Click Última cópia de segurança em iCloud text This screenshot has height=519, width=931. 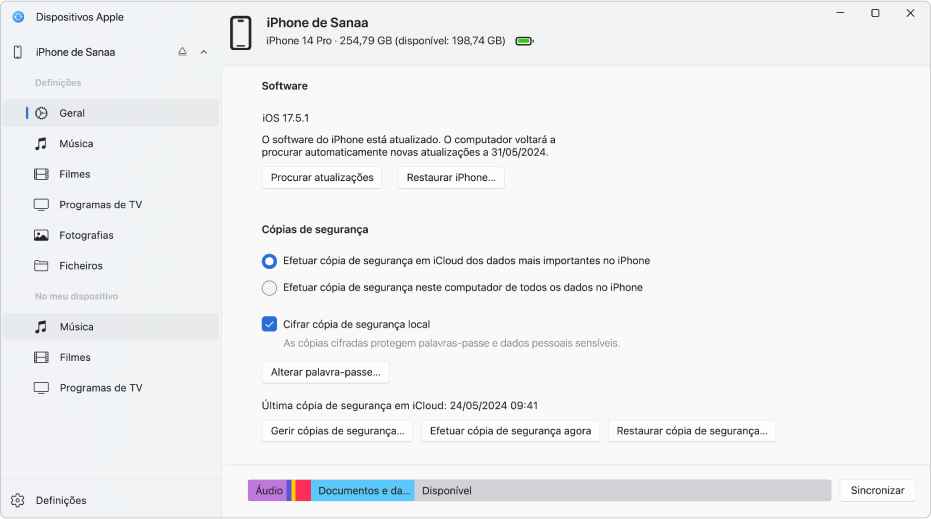pos(400,406)
